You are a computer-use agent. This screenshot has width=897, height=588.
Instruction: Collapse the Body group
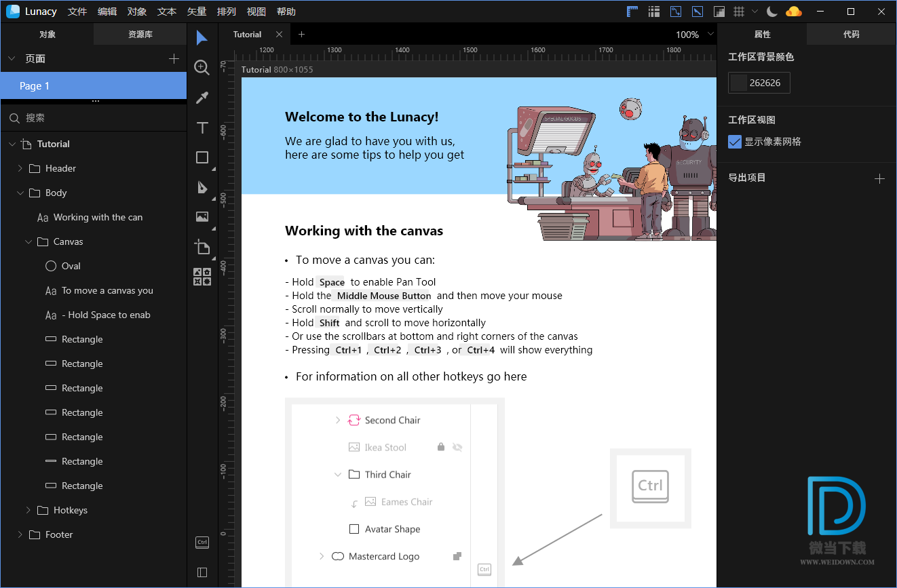tap(20, 193)
